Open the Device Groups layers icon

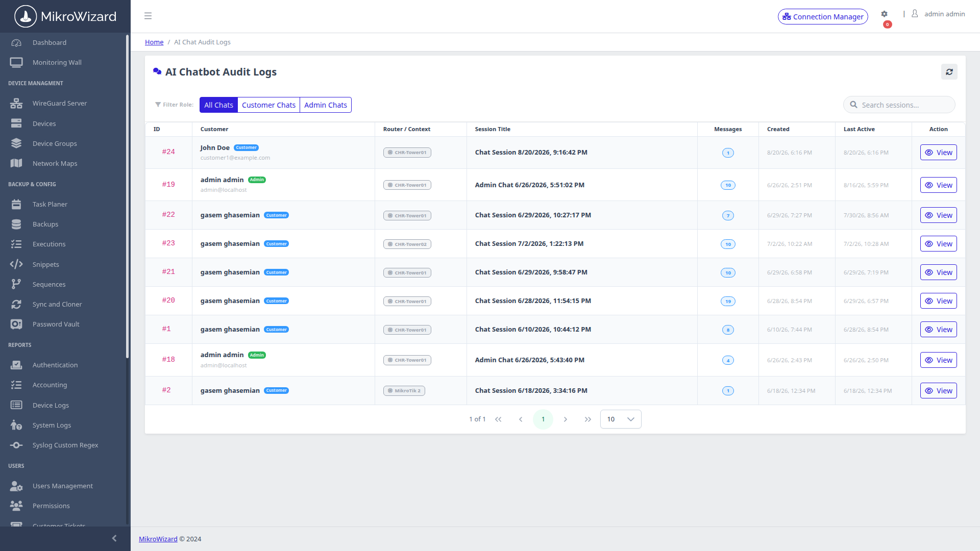[x=16, y=143]
